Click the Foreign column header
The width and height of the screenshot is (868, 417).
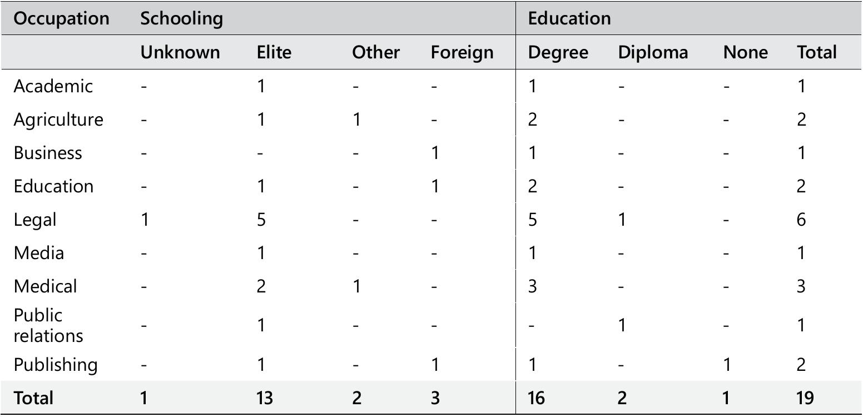[462, 52]
